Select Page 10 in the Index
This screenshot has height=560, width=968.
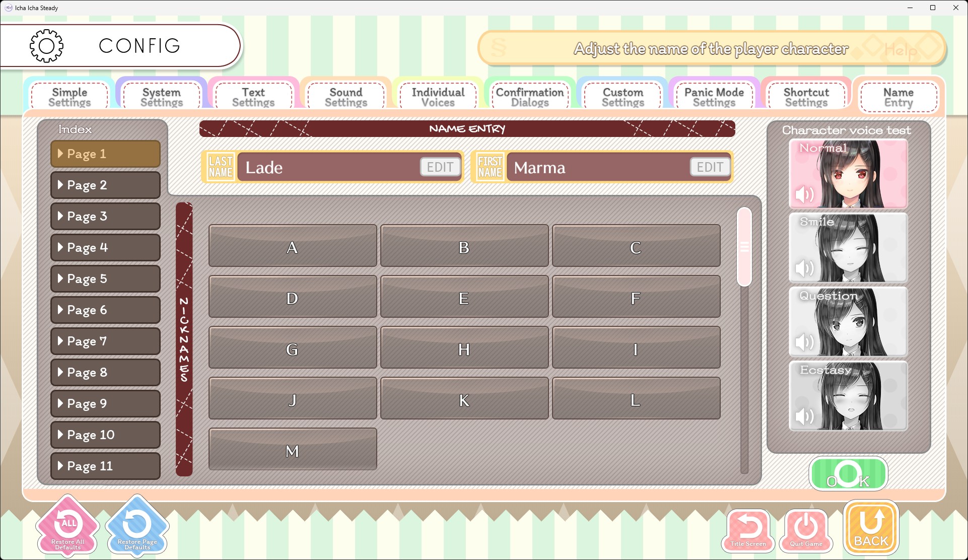105,435
